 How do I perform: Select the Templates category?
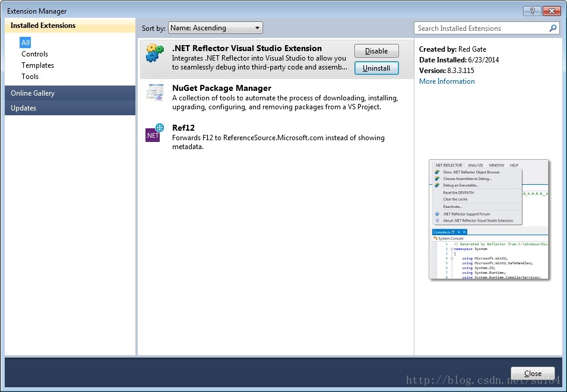point(37,65)
